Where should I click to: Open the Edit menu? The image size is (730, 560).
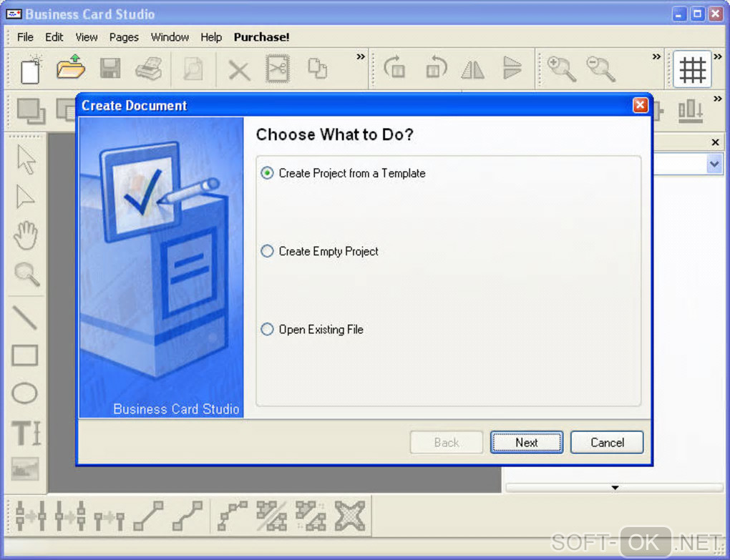54,37
